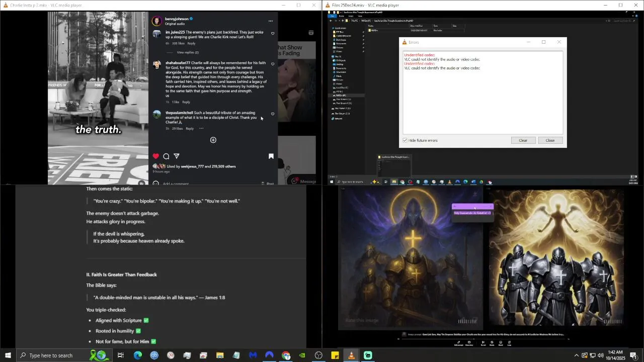
Task: Like the im_jules225 comment with its heart
Action: 273,34
